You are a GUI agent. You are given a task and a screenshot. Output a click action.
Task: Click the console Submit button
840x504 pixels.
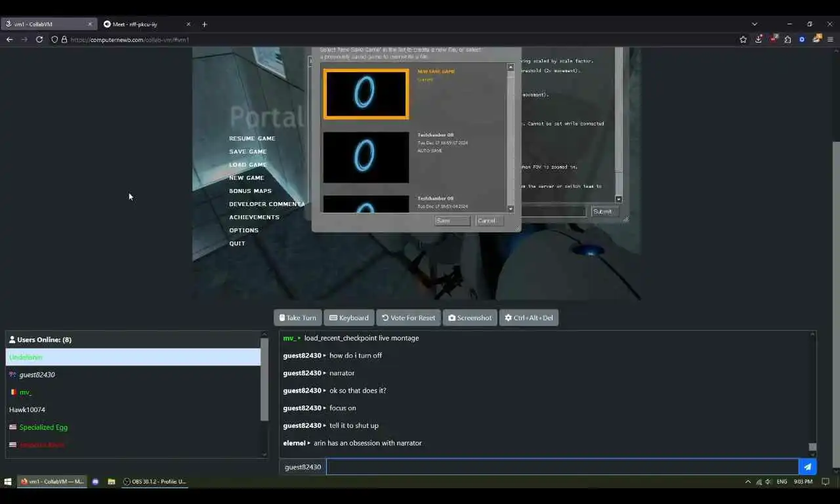[604, 211]
